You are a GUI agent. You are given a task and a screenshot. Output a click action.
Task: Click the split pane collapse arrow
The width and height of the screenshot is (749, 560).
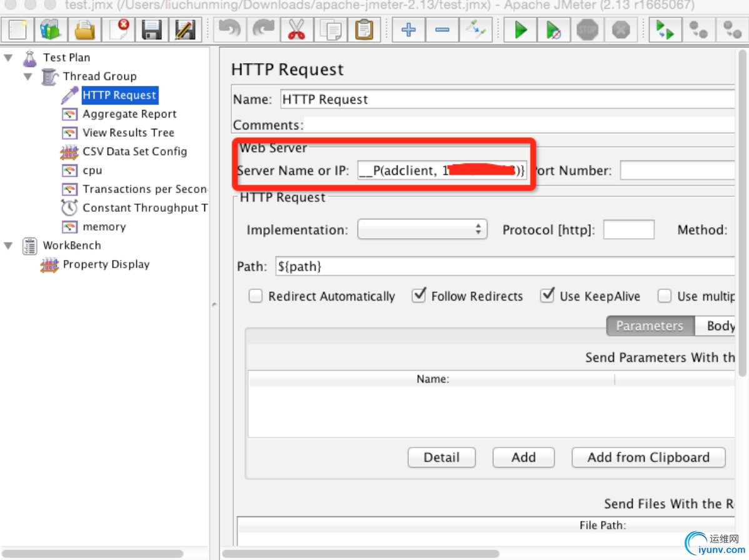[214, 304]
